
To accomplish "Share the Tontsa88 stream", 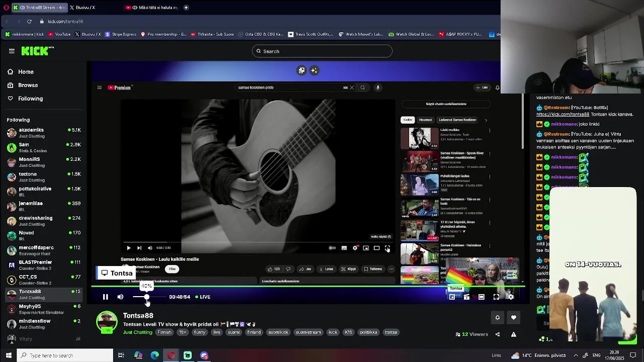I will (x=498, y=334).
